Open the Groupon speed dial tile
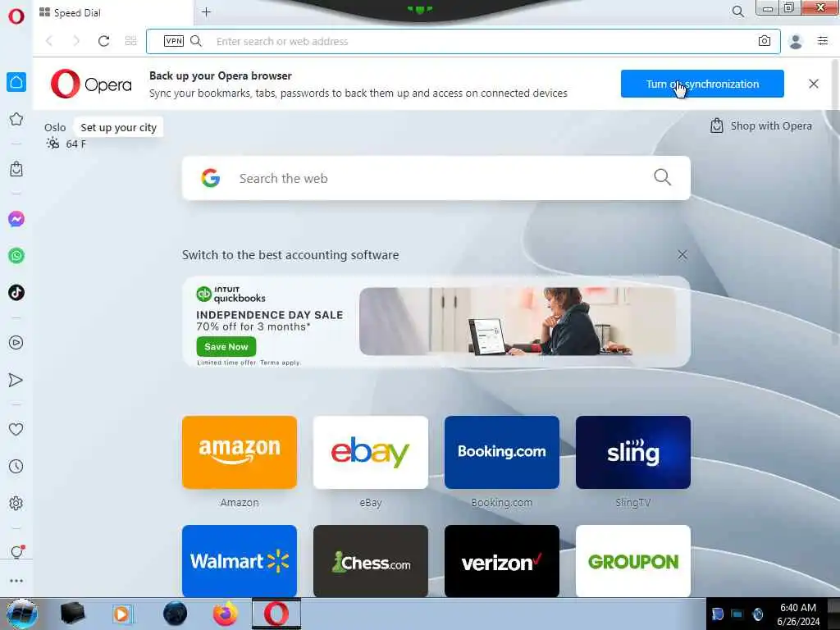Viewport: 840px width, 630px height. point(633,561)
